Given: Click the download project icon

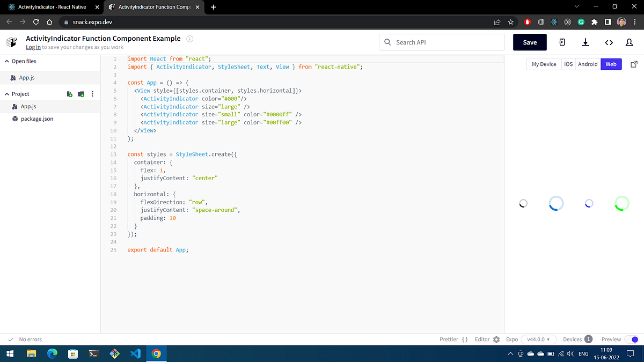Looking at the screenshot, I should click(585, 42).
